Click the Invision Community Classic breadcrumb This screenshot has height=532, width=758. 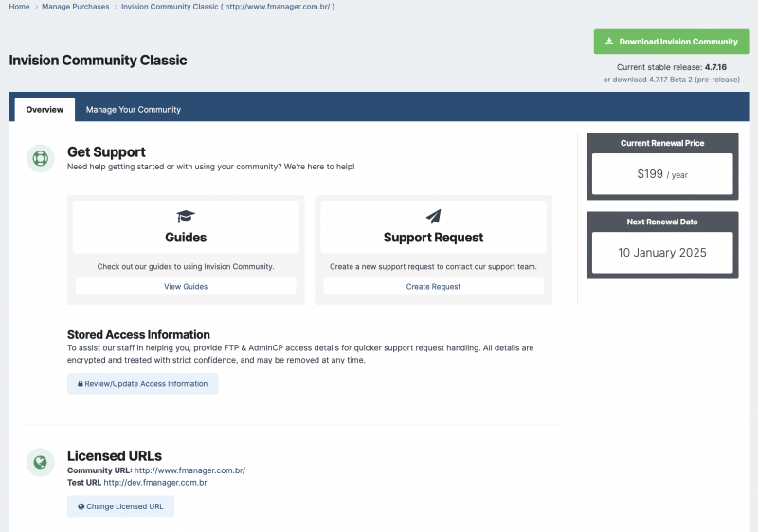(x=227, y=7)
